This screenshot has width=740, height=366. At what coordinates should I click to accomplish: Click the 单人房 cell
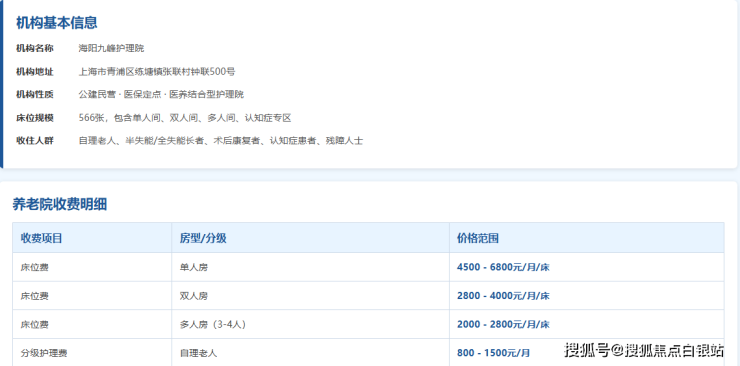[x=311, y=267]
